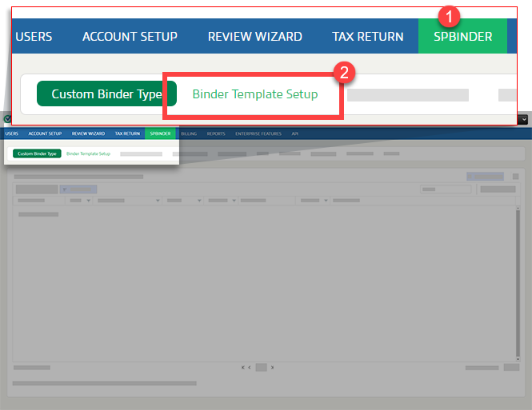The image size is (532, 410).
Task: Click the vertical scrollbar thumb of the grid
Action: (x=518, y=283)
